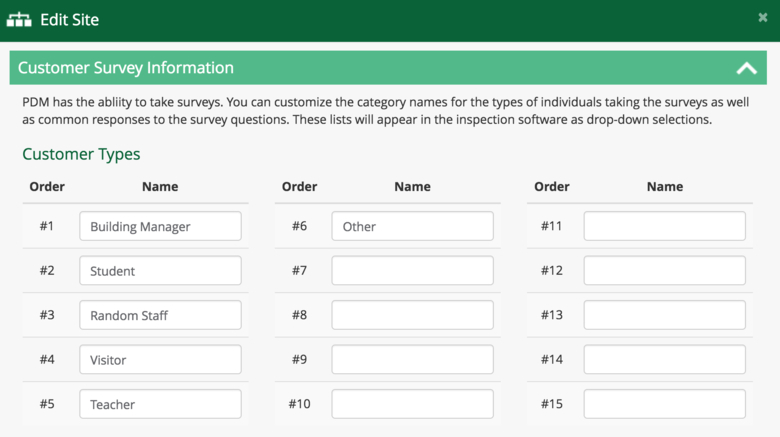This screenshot has height=437, width=780.
Task: Close the Edit Site dialog
Action: click(x=763, y=18)
